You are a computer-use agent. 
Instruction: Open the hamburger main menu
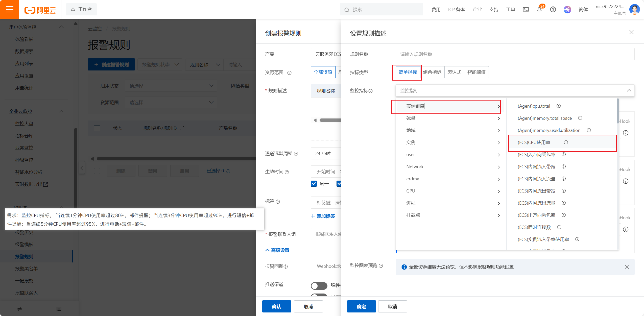click(9, 10)
